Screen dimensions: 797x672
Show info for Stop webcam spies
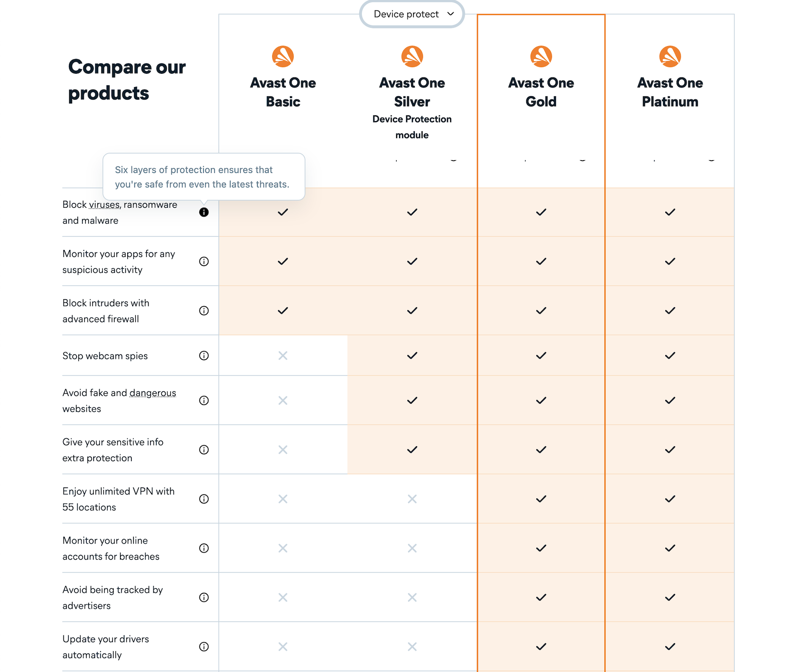(x=204, y=356)
